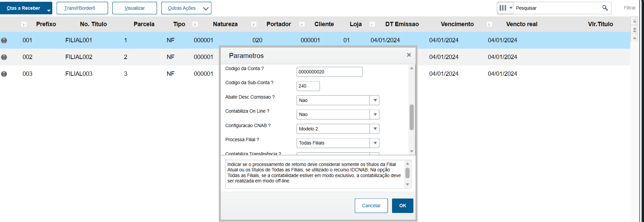Expand the Abate Desc Comissao dropdown

375,100
